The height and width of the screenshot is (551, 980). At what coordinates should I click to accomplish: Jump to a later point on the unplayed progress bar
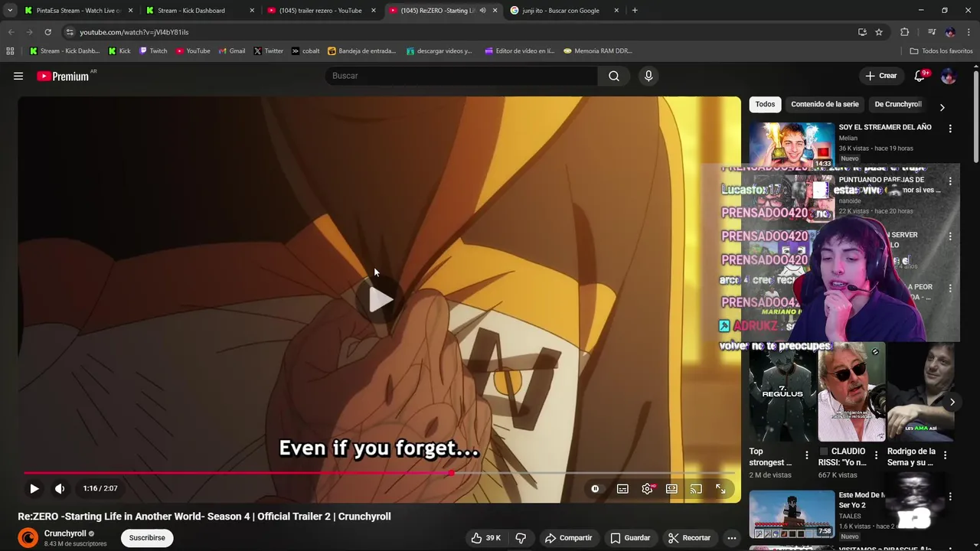[x=593, y=473]
